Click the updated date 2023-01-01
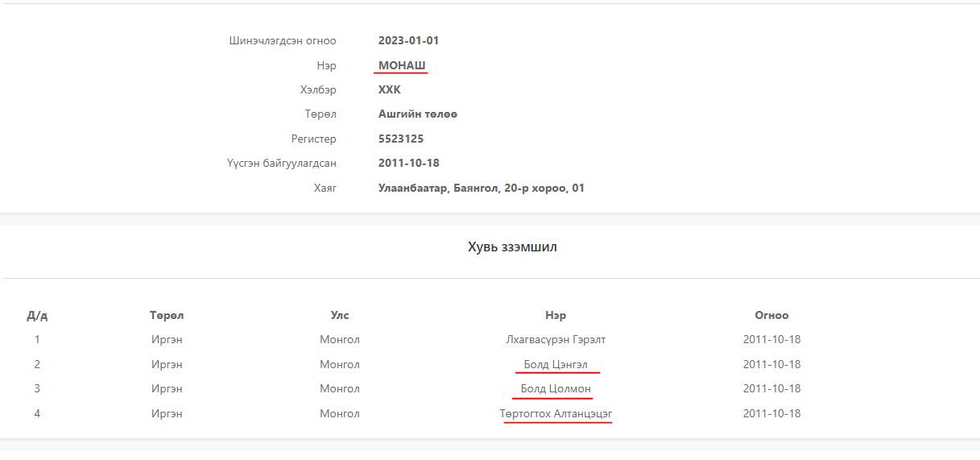The height and width of the screenshot is (460, 980). 408,41
